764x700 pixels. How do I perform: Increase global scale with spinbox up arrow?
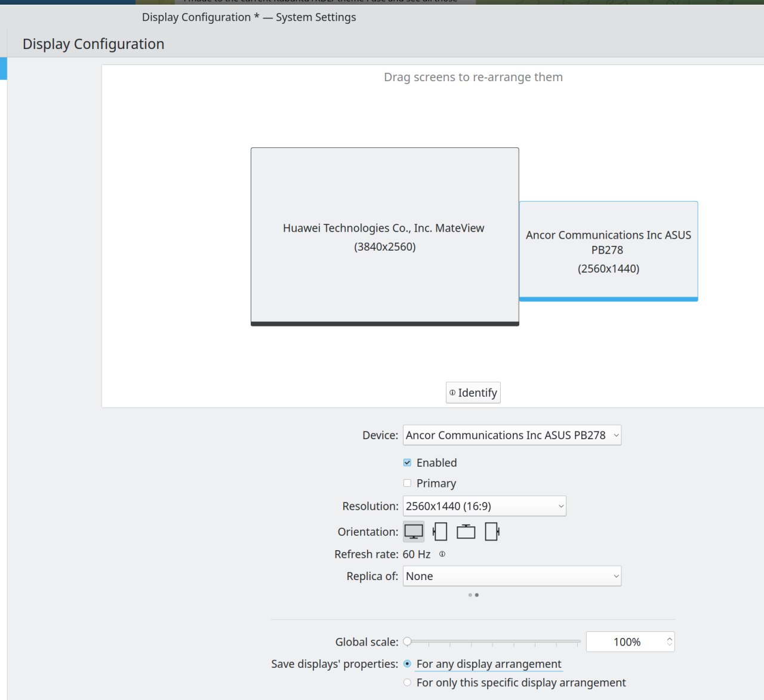[669, 639]
